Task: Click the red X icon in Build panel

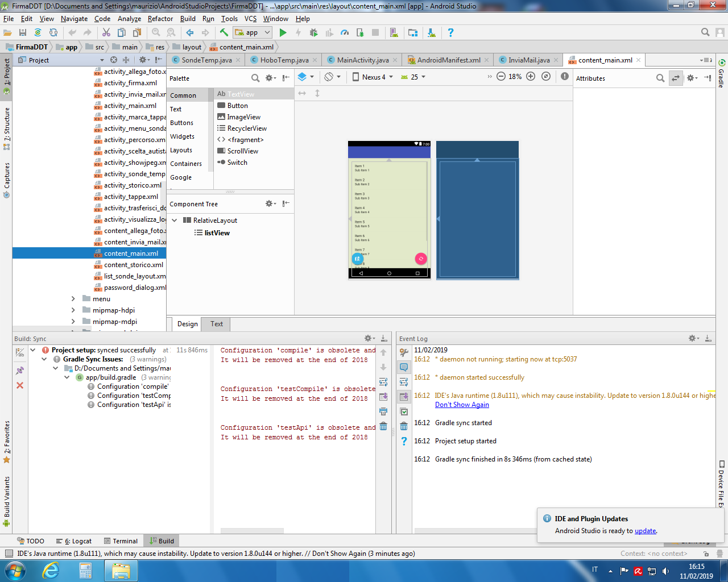Action: pyautogui.click(x=20, y=385)
